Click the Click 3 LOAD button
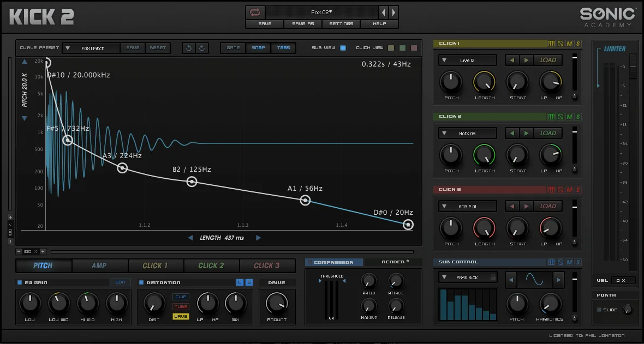644x344 pixels. coord(548,206)
